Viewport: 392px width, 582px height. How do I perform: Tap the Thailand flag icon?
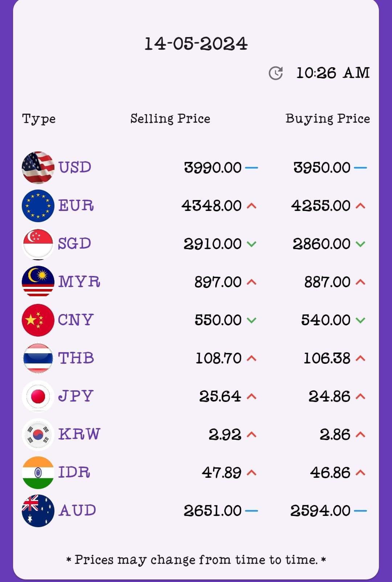[x=38, y=358]
